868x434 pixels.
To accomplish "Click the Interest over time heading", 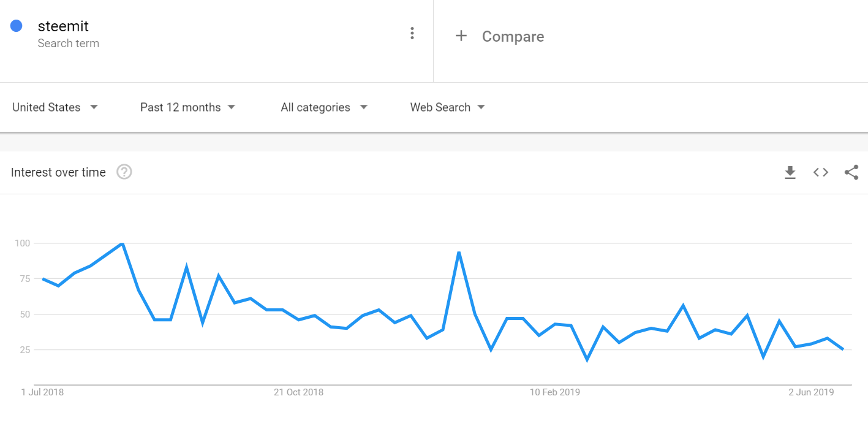I will (58, 173).
